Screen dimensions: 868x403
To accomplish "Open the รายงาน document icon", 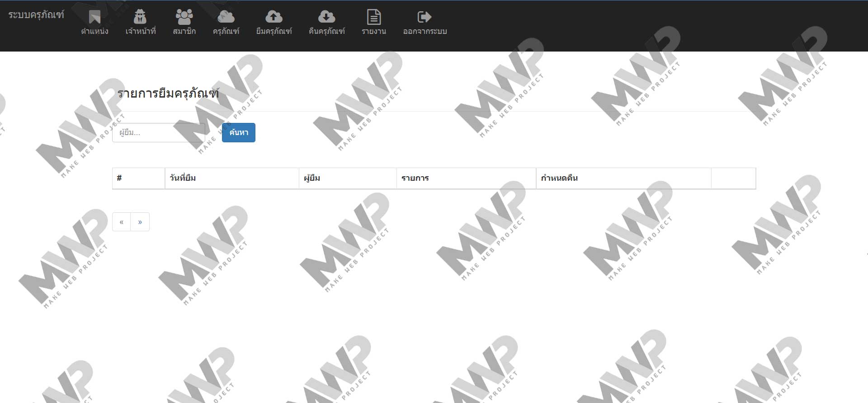I will (373, 17).
